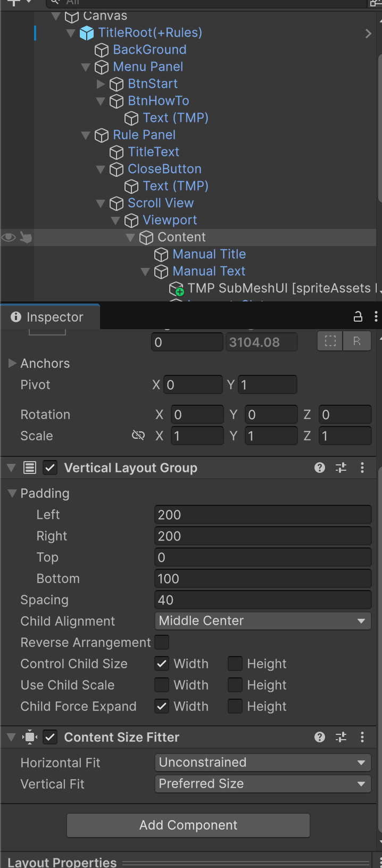Viewport: 382px width, 868px height.
Task: Open the Vertical Layout Group help icon
Action: coord(320,468)
